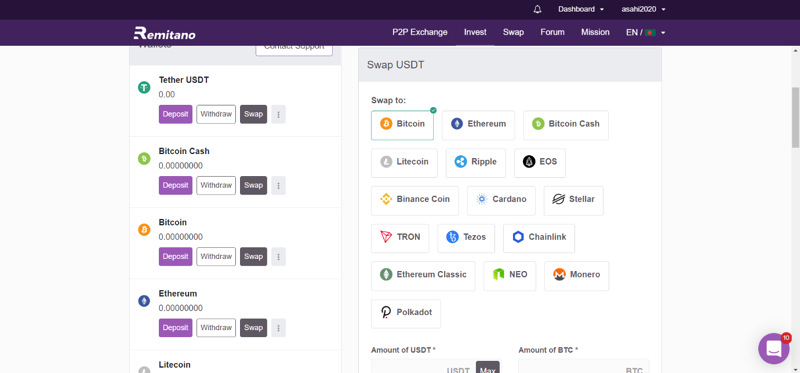The image size is (800, 373).
Task: Withdraw from Tether USDT wallet
Action: point(216,114)
